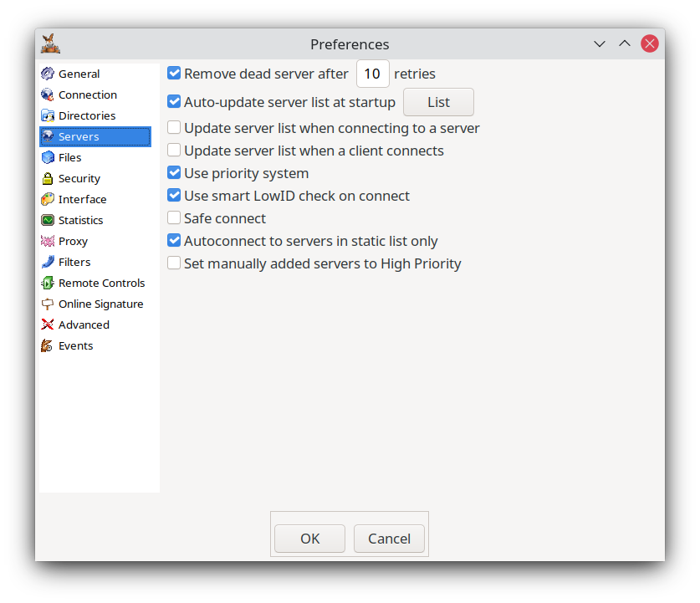Click the aMule app icon in title bar
Screen dimensions: 700x603
coord(50,43)
